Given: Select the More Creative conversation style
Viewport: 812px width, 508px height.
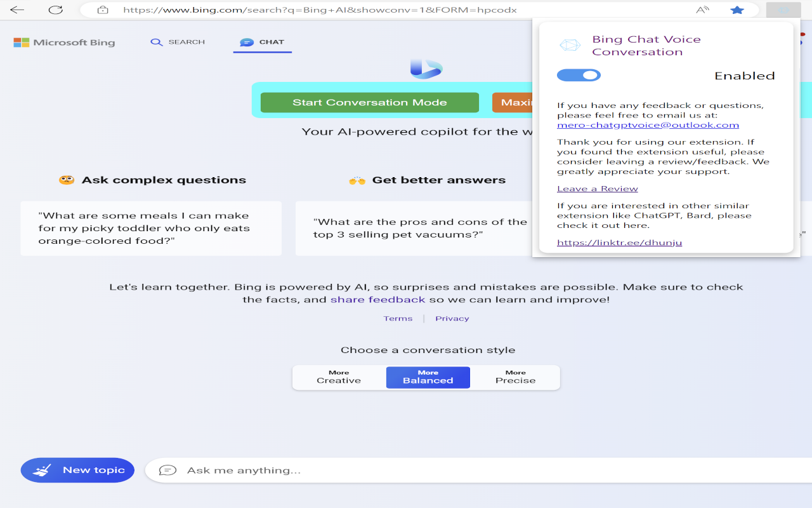Looking at the screenshot, I should [339, 377].
